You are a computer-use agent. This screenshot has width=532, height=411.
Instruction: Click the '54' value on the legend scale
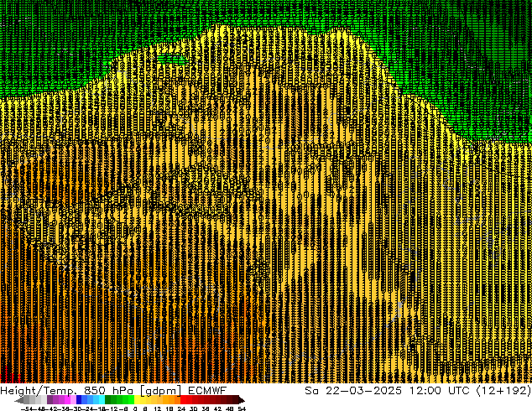(x=242, y=408)
